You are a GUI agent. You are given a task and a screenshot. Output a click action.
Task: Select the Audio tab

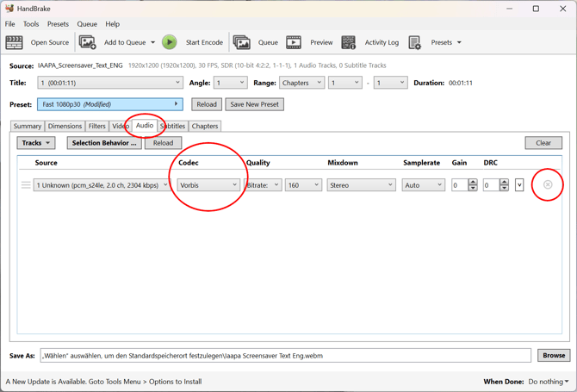click(x=145, y=125)
